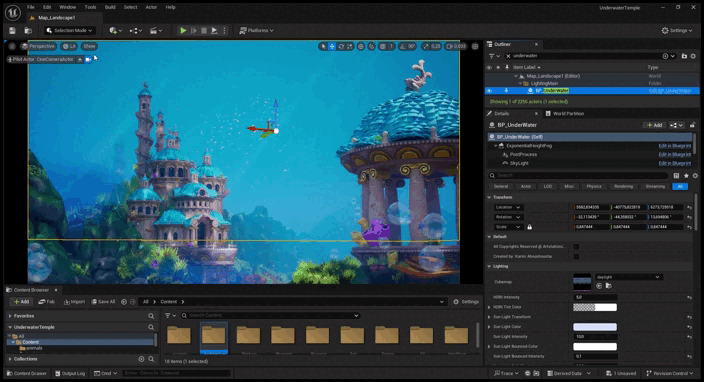Activate the translate gizmo tool in viewport
The width and height of the screenshot is (704, 382).
click(x=332, y=46)
